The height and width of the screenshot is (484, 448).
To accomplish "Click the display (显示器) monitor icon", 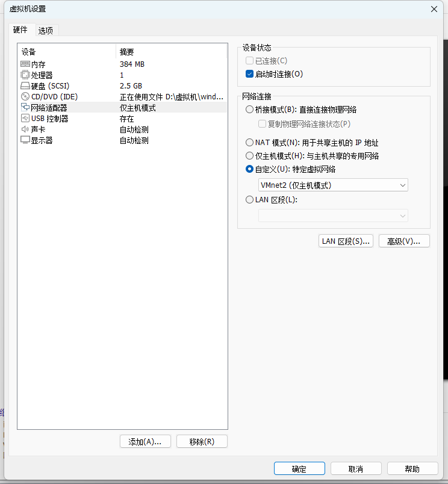I will coord(25,140).
